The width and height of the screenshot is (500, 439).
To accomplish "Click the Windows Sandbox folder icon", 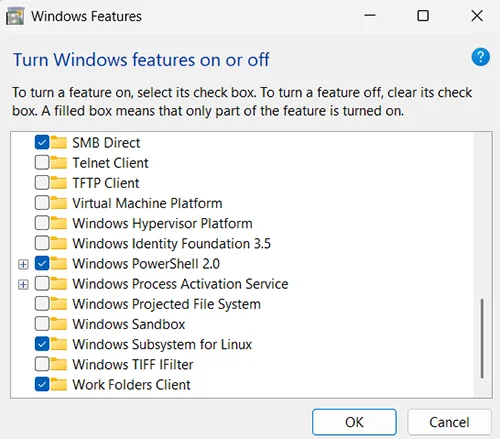I will (x=59, y=324).
